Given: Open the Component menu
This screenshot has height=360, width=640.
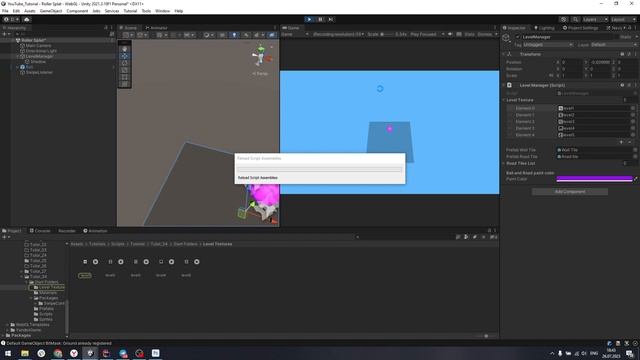Looking at the screenshot, I should click(x=77, y=11).
